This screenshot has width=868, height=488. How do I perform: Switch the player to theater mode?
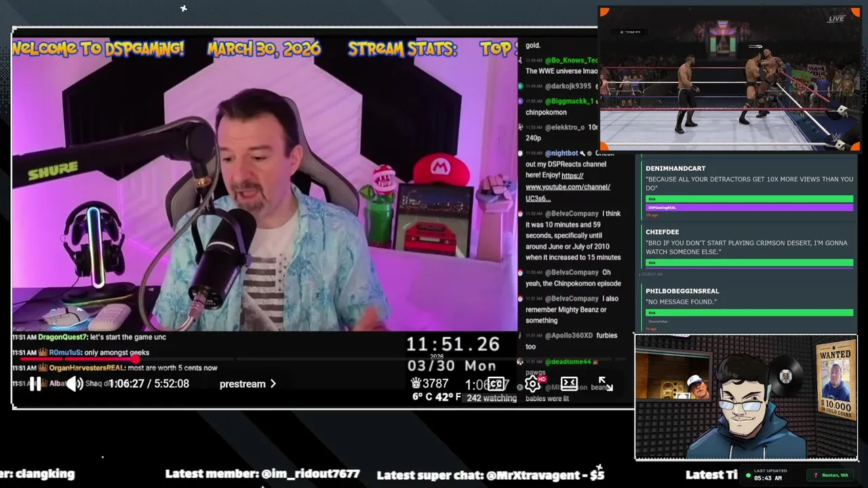569,384
